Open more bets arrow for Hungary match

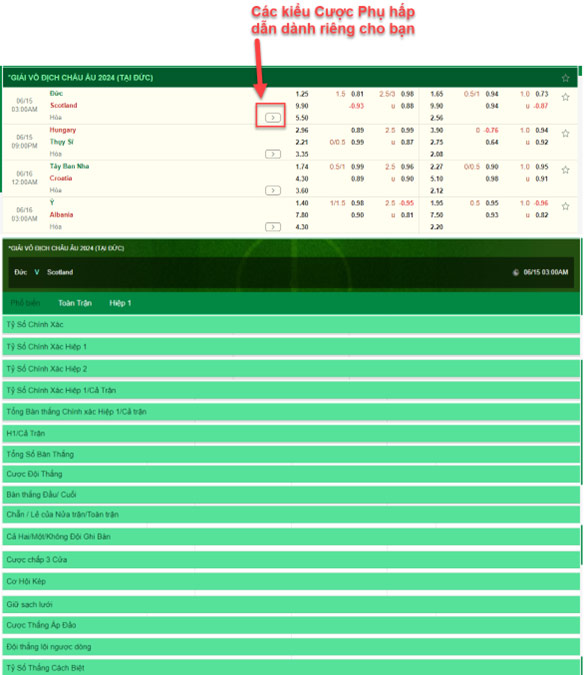pos(272,154)
